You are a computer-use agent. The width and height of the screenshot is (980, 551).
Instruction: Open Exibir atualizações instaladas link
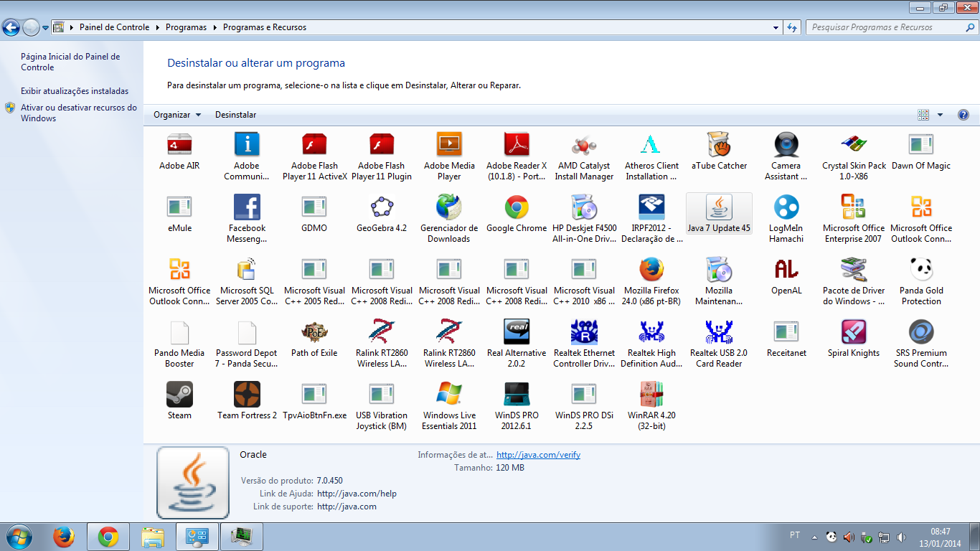pos(75,91)
